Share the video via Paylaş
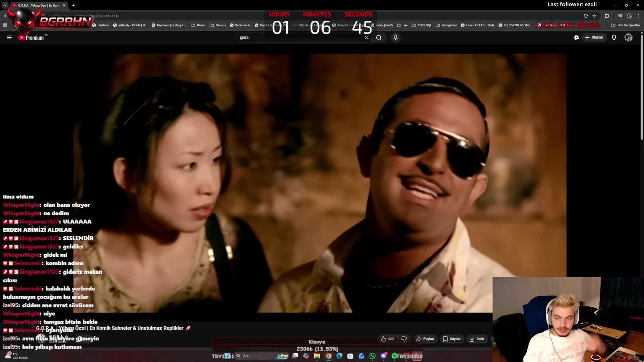Screen dimensions: 644x362 coord(425,339)
